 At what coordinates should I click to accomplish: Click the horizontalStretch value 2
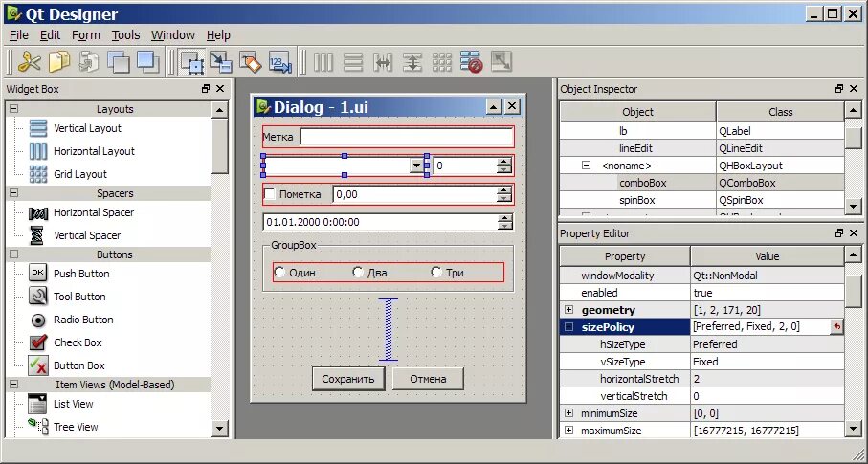pyautogui.click(x=768, y=379)
